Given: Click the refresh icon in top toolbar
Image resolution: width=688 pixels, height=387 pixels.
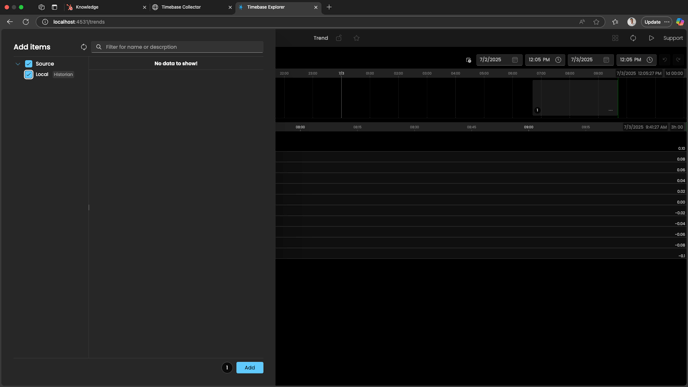Looking at the screenshot, I should tap(633, 38).
